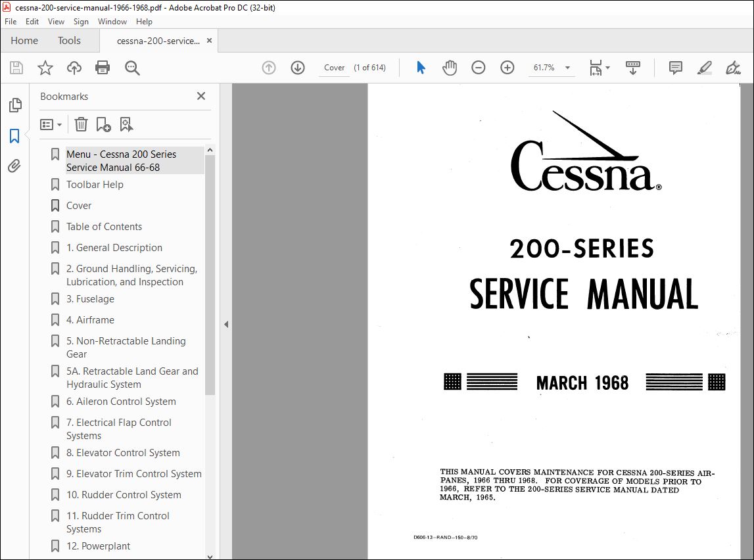
Task: Collapse the navigation pane arrow
Action: tap(226, 325)
